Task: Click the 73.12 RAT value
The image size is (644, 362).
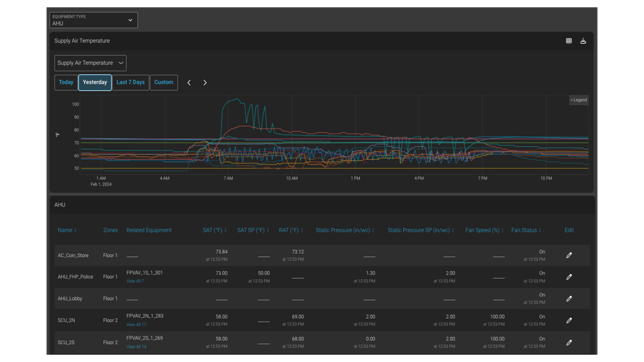Action: coord(298,252)
